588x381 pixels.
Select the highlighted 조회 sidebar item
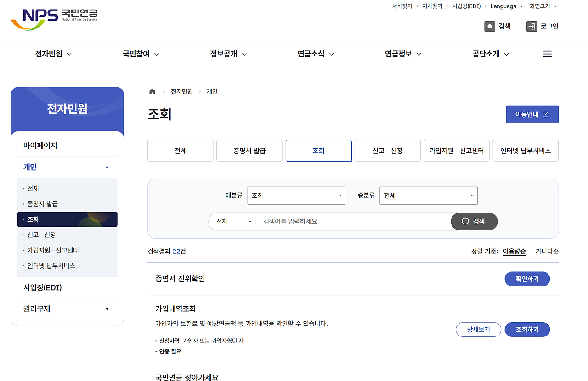pos(68,219)
